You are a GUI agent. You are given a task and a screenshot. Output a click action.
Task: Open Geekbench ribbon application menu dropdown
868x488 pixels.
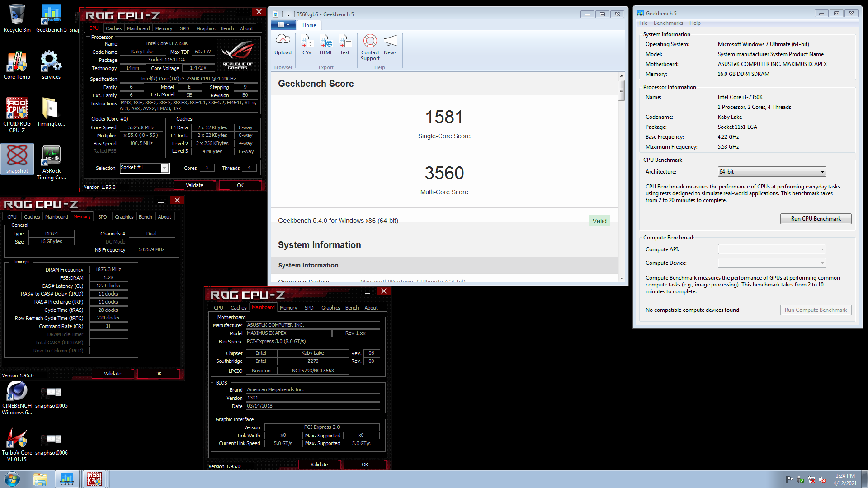tap(283, 25)
